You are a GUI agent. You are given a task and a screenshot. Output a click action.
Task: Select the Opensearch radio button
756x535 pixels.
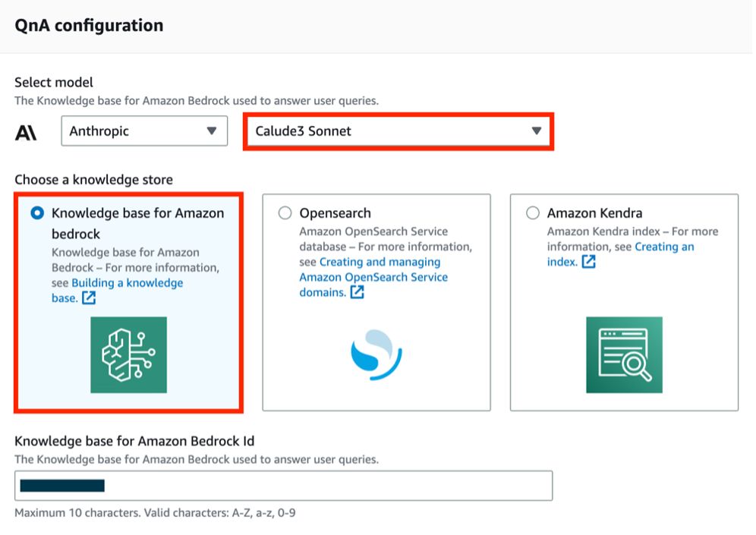pos(285,213)
